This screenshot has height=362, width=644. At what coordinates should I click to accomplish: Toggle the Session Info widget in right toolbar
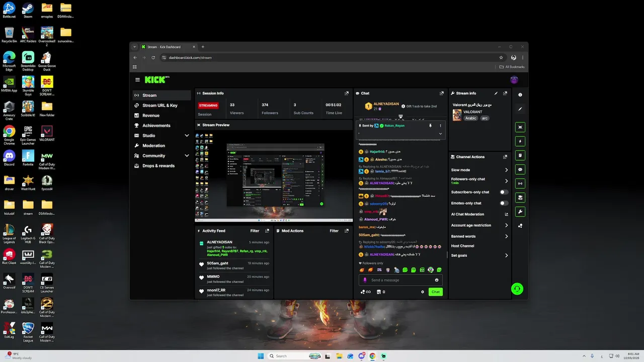pyautogui.click(x=520, y=183)
